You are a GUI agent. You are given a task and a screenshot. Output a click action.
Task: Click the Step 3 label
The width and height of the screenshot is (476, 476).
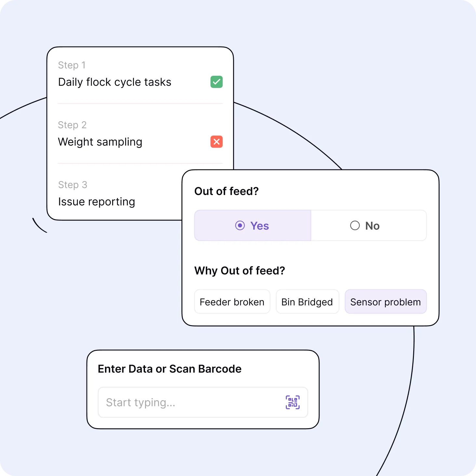click(73, 185)
